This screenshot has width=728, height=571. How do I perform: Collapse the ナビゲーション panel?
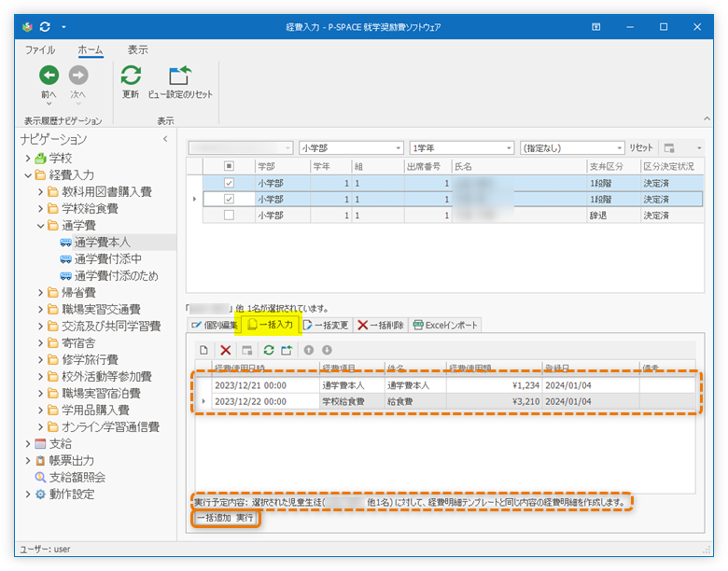click(x=165, y=139)
